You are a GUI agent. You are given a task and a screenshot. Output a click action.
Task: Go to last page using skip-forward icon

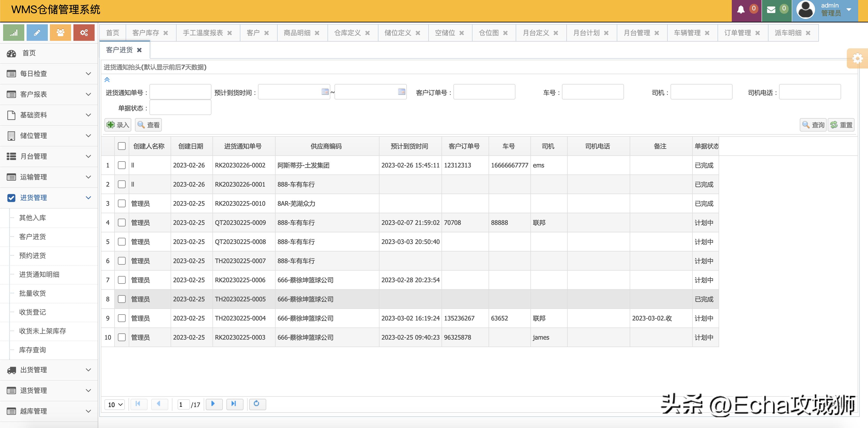pos(235,404)
